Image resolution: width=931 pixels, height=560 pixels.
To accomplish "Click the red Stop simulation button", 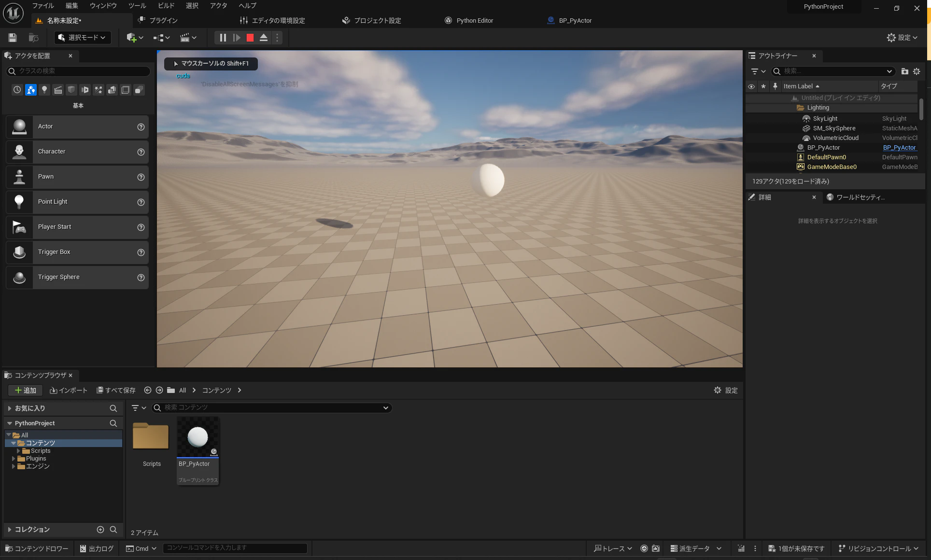I will (250, 38).
